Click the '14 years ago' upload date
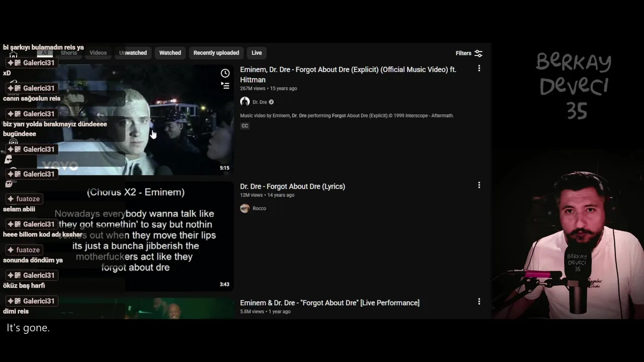644x362 pixels. click(281, 195)
